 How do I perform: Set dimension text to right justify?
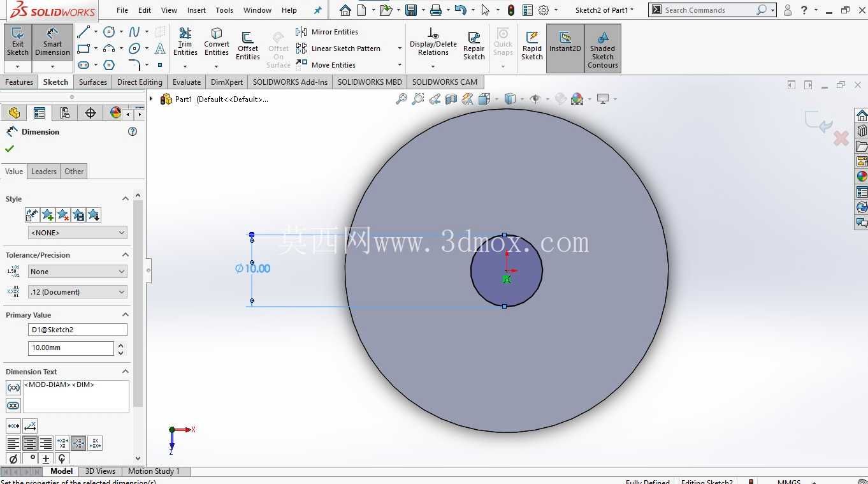click(x=46, y=443)
